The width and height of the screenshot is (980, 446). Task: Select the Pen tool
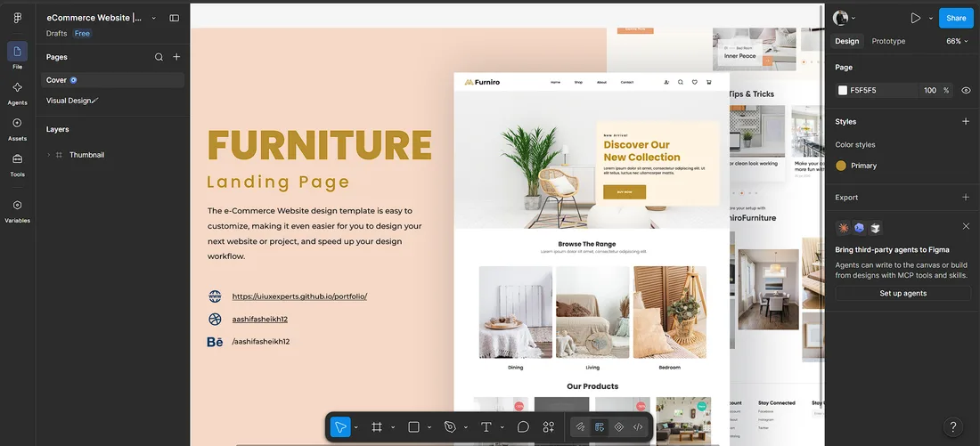coord(449,427)
